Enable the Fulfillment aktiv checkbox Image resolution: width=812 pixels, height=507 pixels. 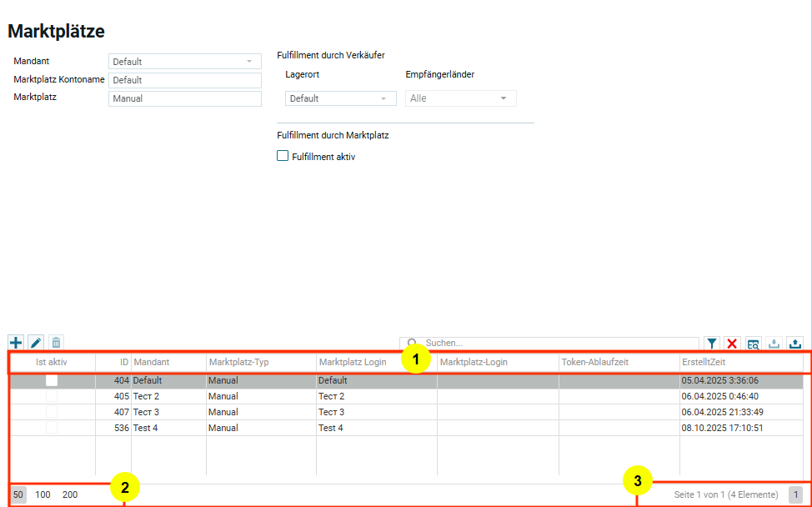coord(283,156)
